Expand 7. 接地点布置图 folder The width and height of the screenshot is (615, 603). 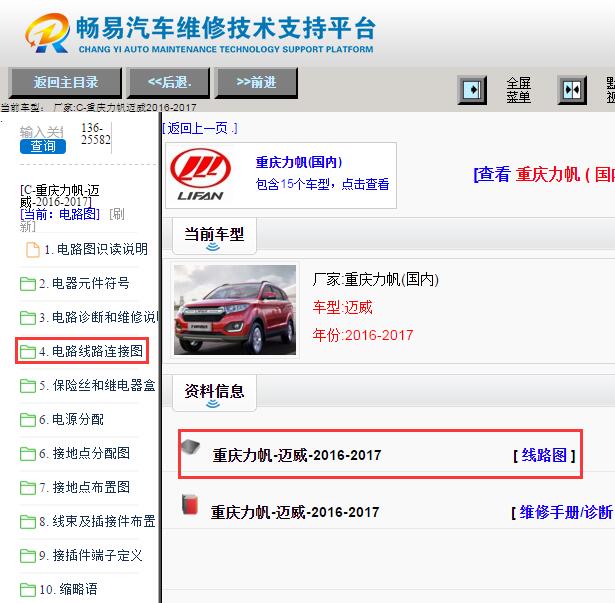click(84, 487)
